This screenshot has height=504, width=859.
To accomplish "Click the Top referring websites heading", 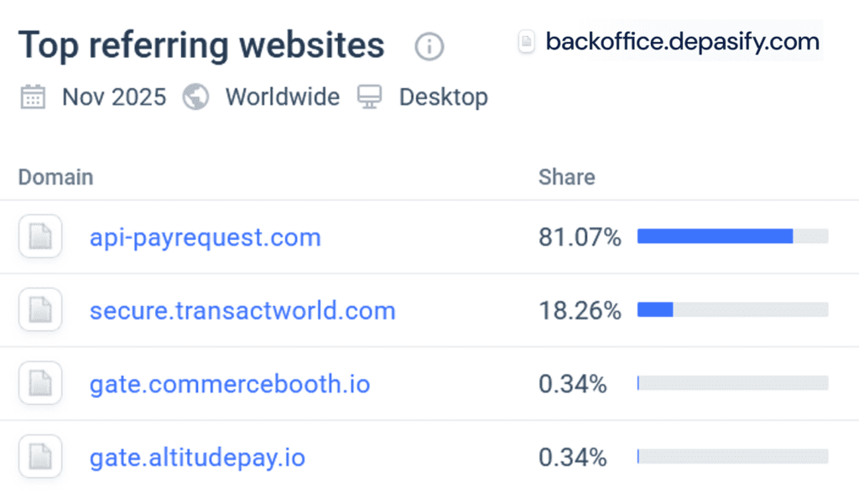I will (x=200, y=45).
